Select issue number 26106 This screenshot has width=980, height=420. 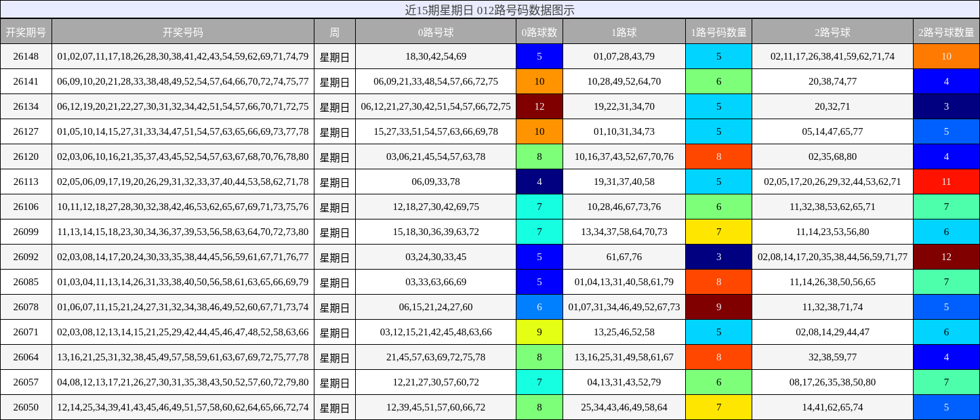pyautogui.click(x=26, y=207)
